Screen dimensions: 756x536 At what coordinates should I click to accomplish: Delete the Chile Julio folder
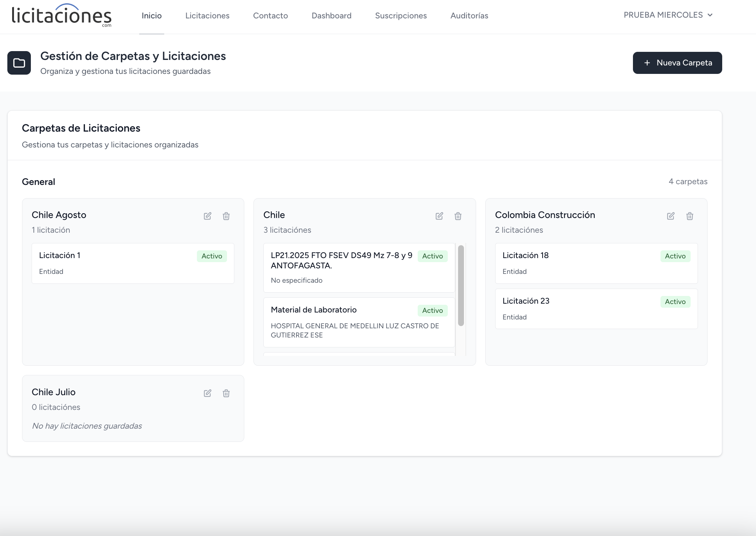point(226,393)
